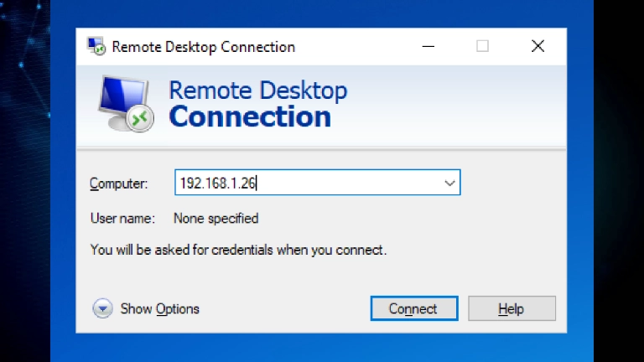Connect to the remote computer
This screenshot has height=362, width=644.
tap(414, 308)
